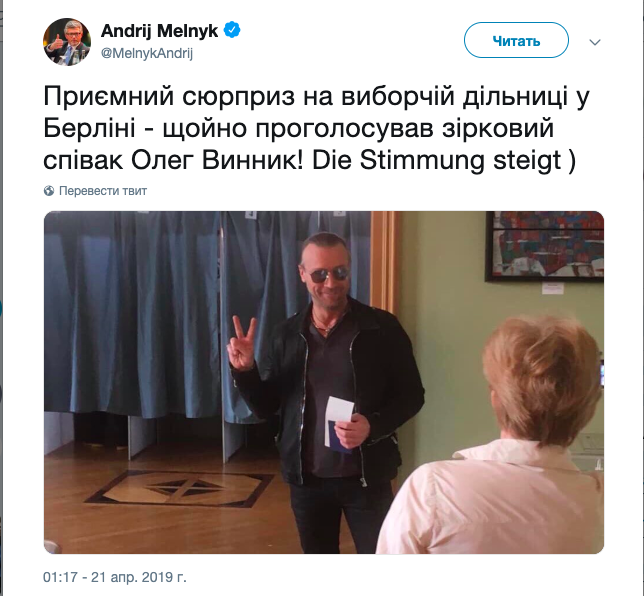Click the tweet text mentioning Олег Винник
Viewport: 644px width, 596px height.
coord(316,128)
